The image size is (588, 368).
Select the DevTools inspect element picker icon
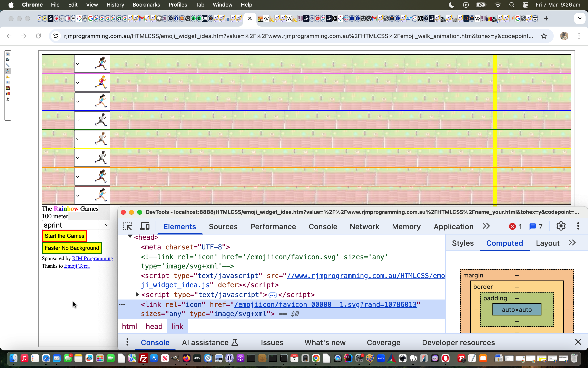tap(128, 226)
